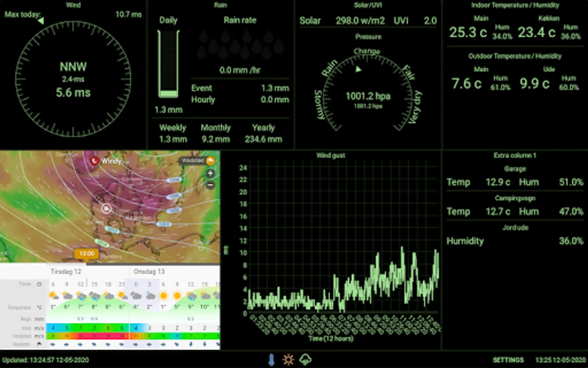Click the flag icon in the wind direction row
588x368 pixels.
(39, 344)
